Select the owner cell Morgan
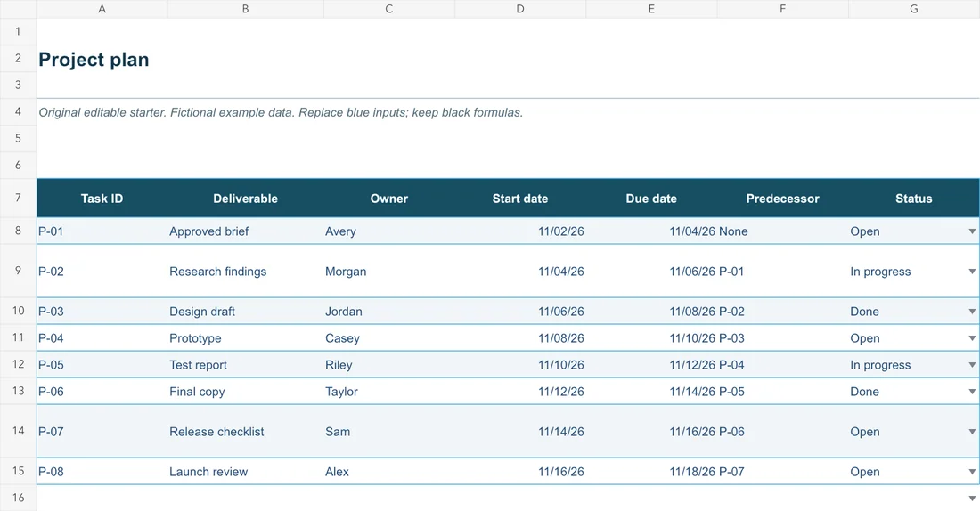 [x=389, y=272]
